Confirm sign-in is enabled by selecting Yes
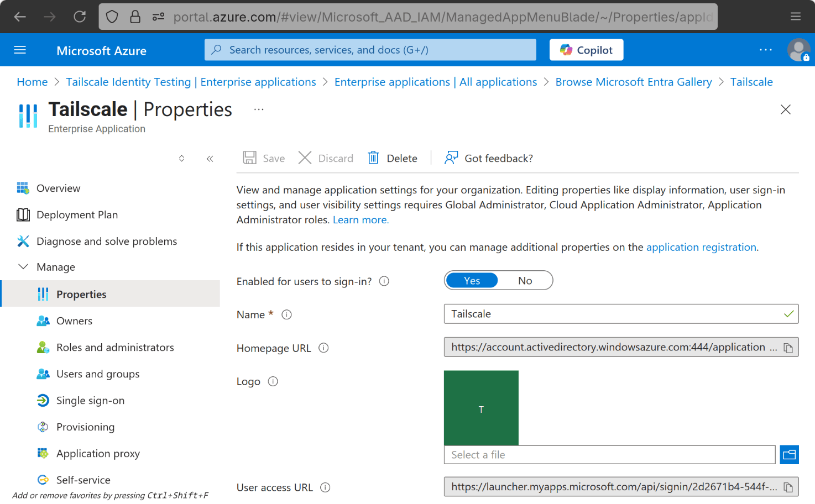 coord(472,280)
